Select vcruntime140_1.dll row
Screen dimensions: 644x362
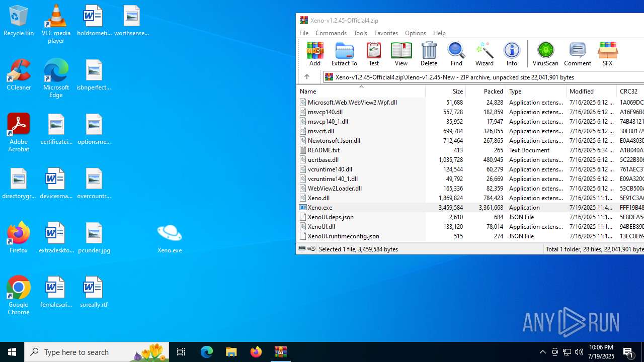point(470,178)
